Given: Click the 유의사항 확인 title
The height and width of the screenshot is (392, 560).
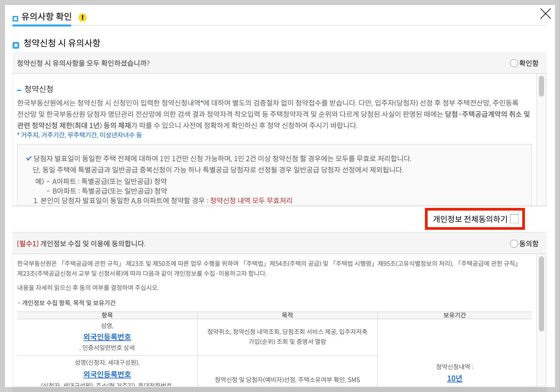Looking at the screenshot, I should (47, 17).
